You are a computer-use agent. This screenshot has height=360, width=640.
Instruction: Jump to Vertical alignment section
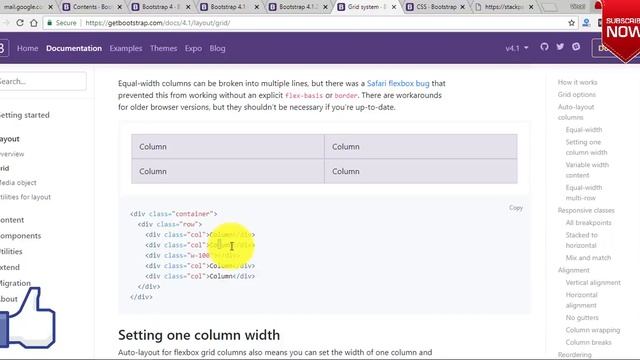tap(593, 282)
